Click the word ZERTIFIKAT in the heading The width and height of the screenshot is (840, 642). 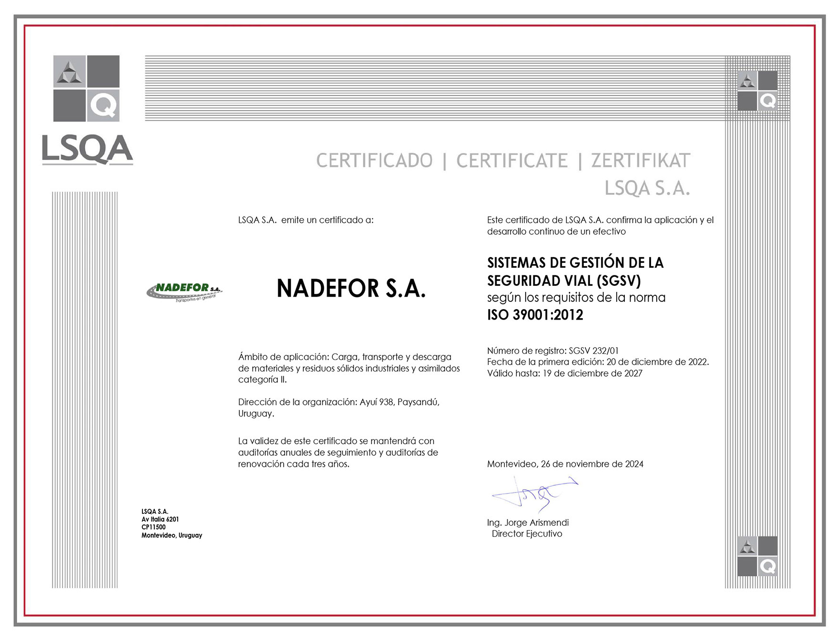point(640,161)
